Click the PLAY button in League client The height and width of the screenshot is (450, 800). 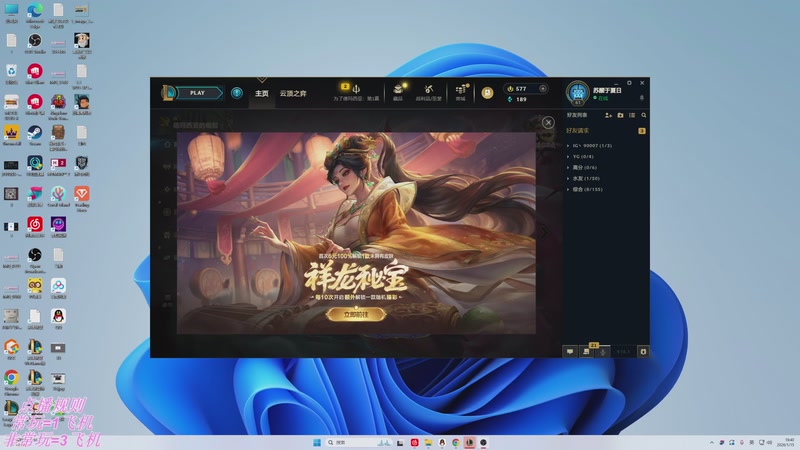pos(199,93)
